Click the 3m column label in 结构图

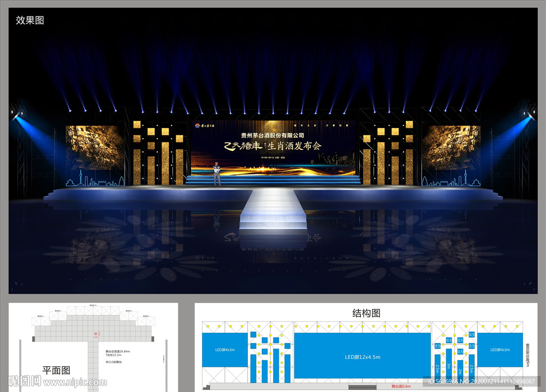point(448,366)
